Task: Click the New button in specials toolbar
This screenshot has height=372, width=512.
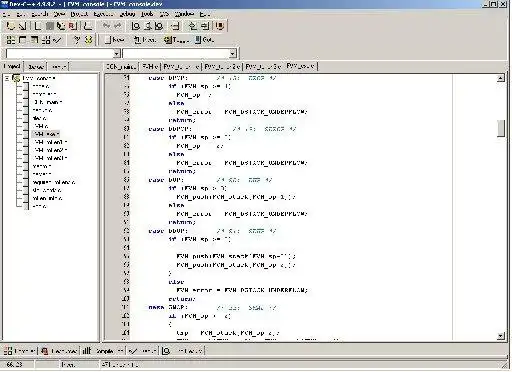Action: pyautogui.click(x=114, y=40)
